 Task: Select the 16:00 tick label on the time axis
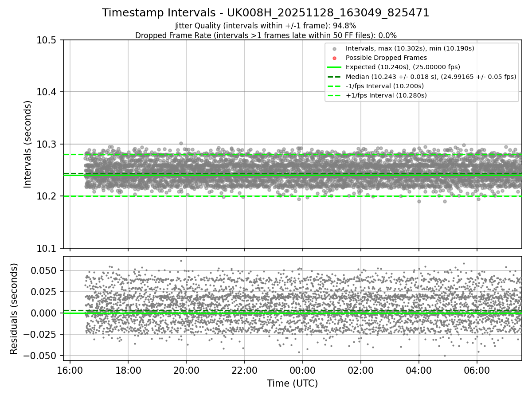[x=70, y=369]
